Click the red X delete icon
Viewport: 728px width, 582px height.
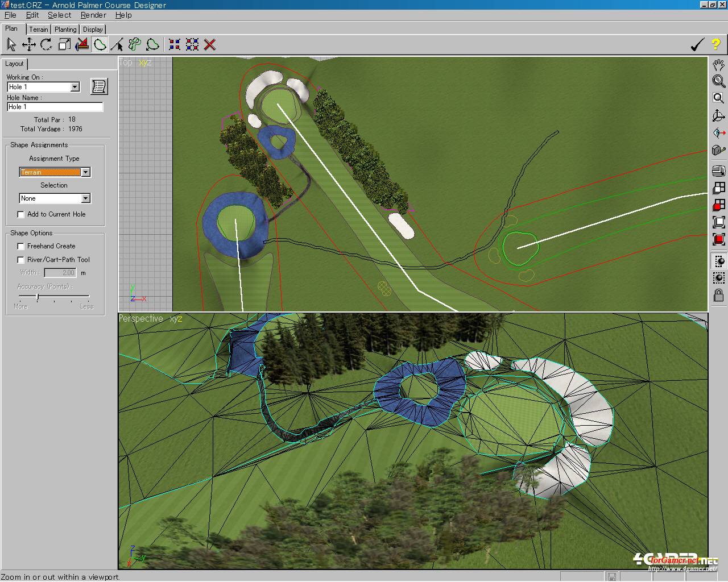coord(210,44)
